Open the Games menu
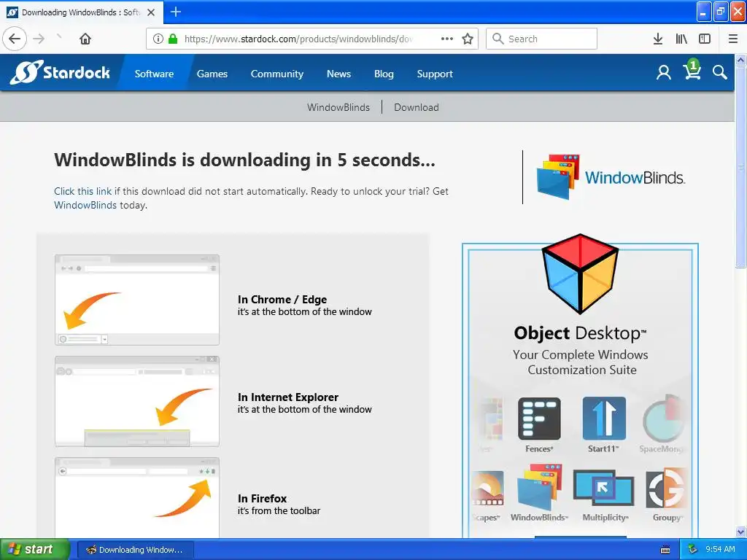 (212, 74)
